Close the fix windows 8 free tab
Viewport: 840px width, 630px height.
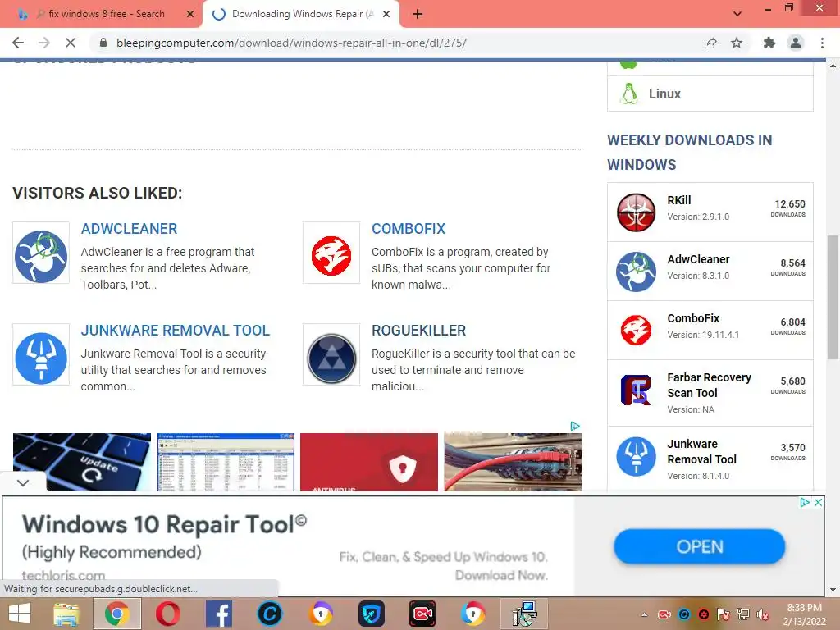(x=190, y=14)
